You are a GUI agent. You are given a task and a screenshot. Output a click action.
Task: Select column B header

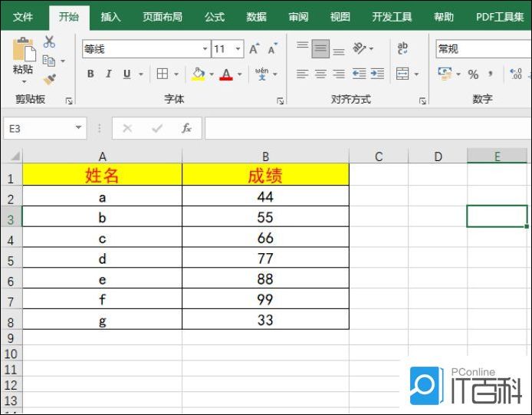click(265, 156)
